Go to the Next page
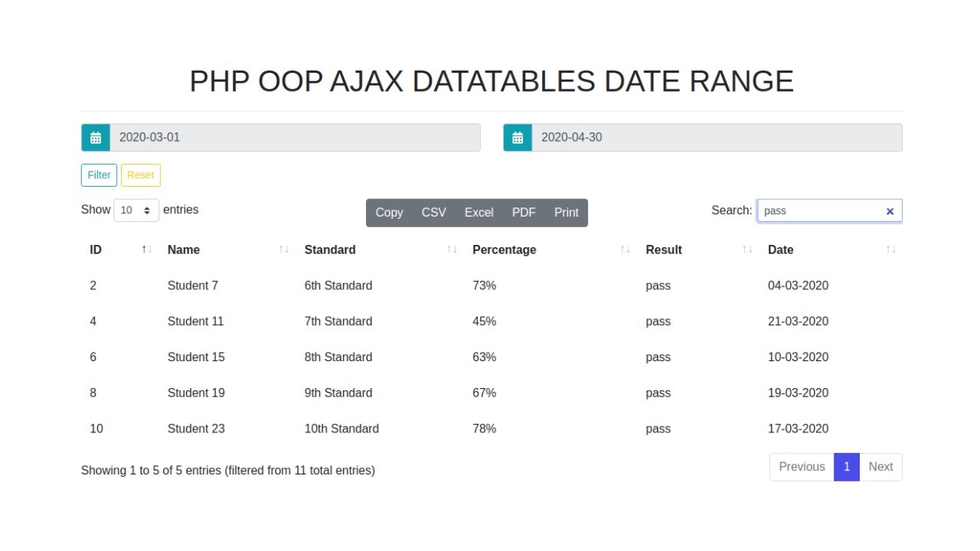The width and height of the screenshot is (980, 551). tap(880, 467)
